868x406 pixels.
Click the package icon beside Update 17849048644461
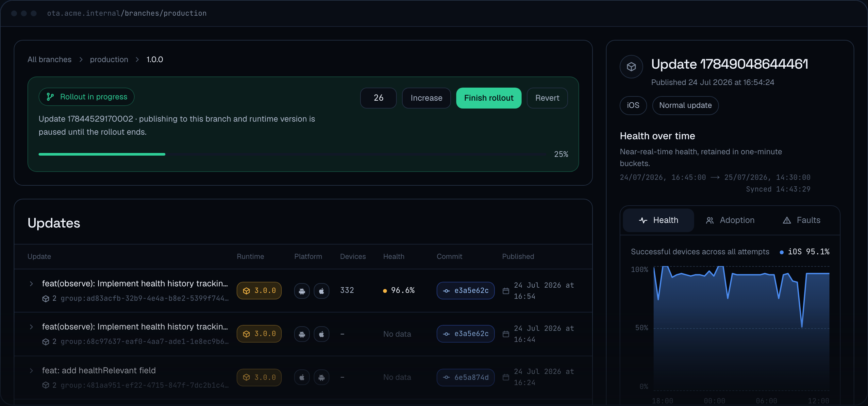pos(631,67)
